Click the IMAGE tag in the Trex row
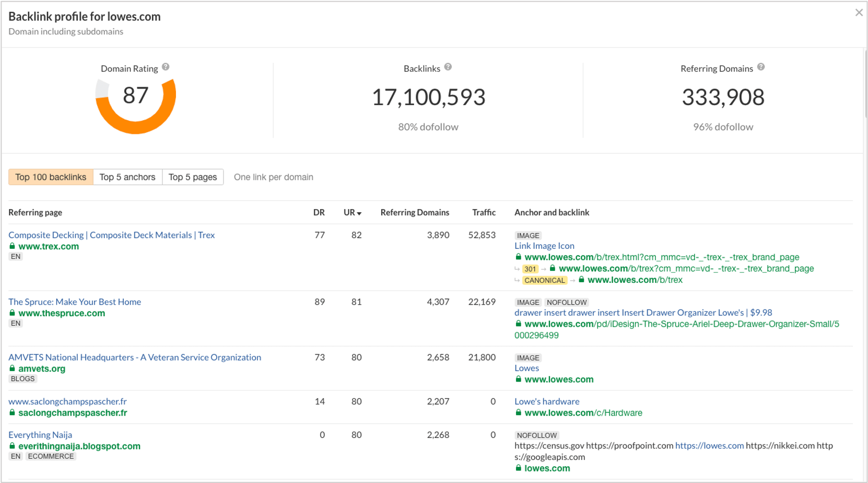This screenshot has width=868, height=483. 528,236
